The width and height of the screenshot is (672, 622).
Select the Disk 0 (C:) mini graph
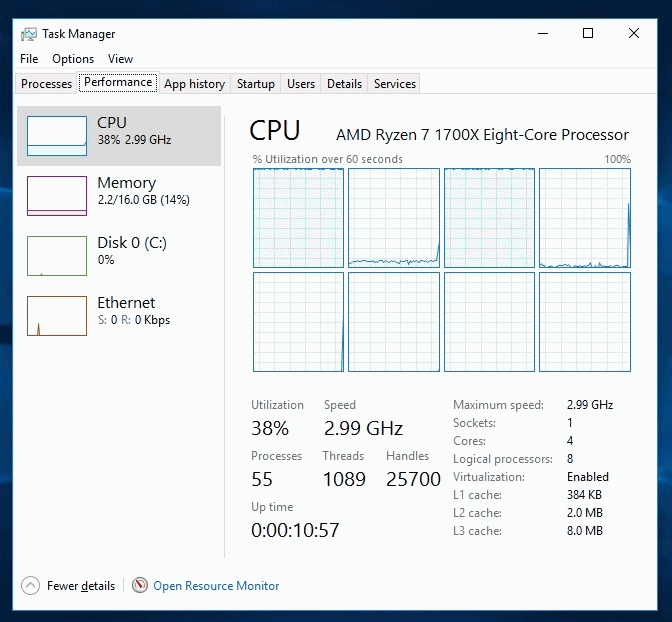[57, 255]
